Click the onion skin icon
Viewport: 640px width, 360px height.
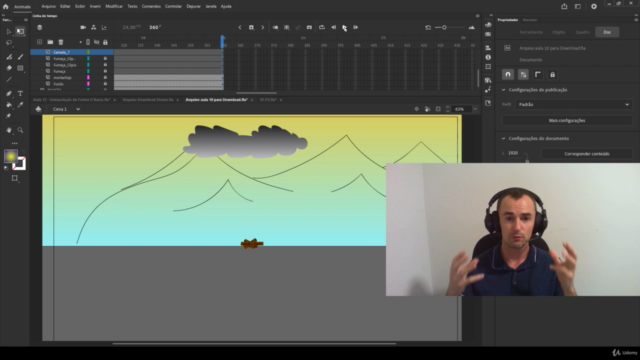276,27
